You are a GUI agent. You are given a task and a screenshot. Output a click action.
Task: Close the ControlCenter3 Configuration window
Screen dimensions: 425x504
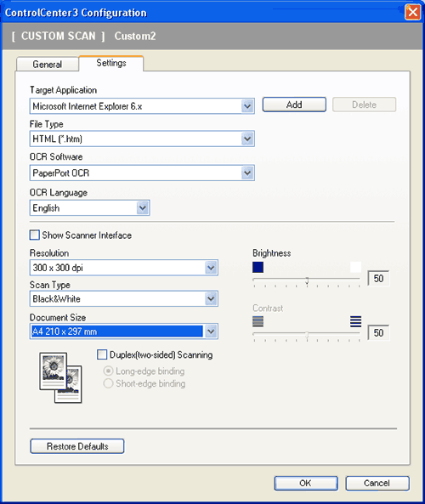tap(413, 12)
